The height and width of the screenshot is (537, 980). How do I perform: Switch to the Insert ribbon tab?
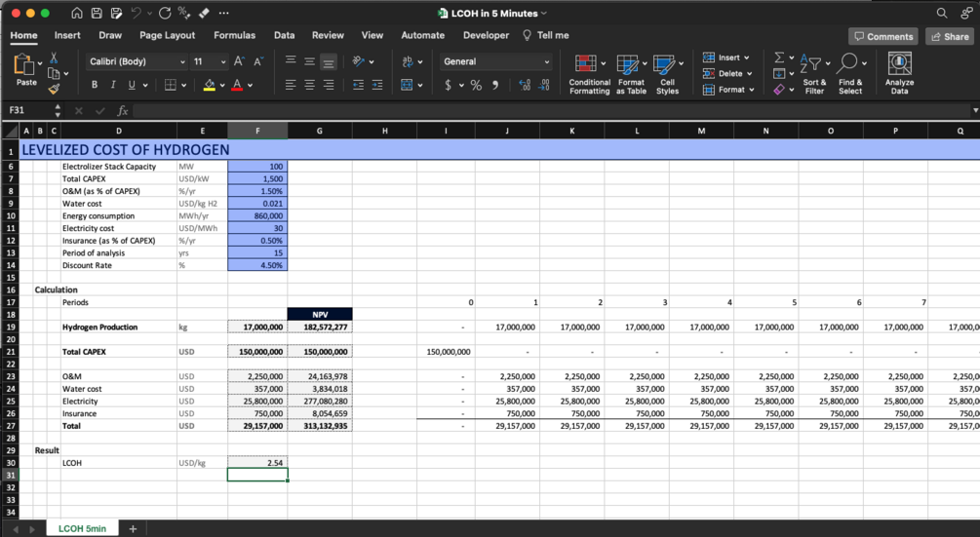pos(67,36)
